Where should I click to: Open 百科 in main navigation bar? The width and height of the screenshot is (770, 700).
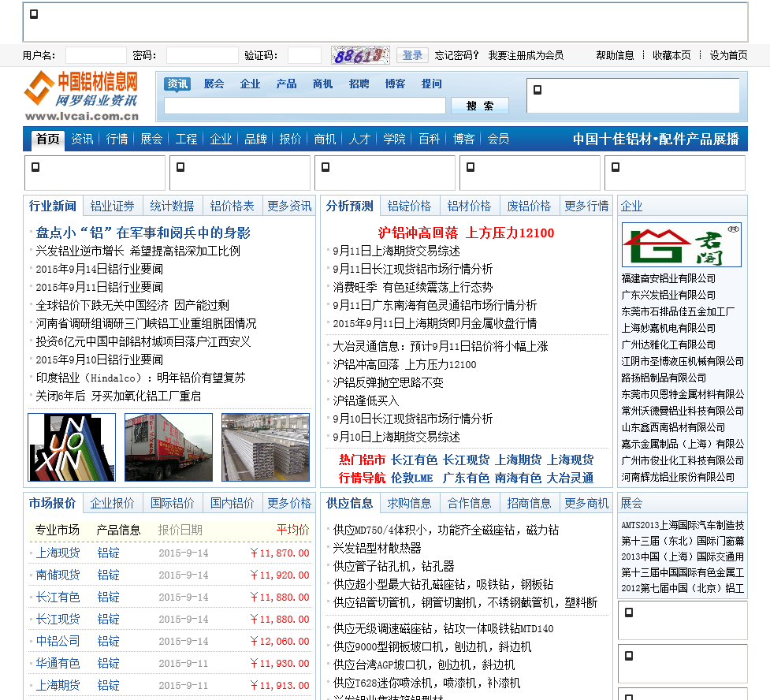coord(430,139)
